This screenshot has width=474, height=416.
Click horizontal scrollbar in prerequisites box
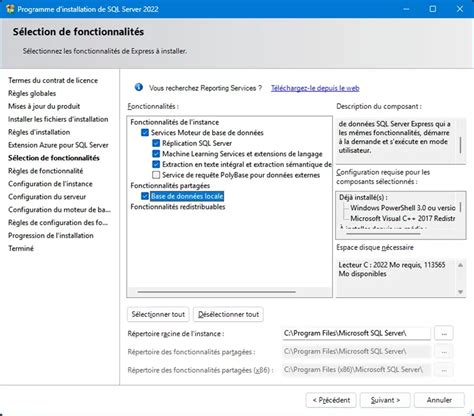click(x=383, y=234)
